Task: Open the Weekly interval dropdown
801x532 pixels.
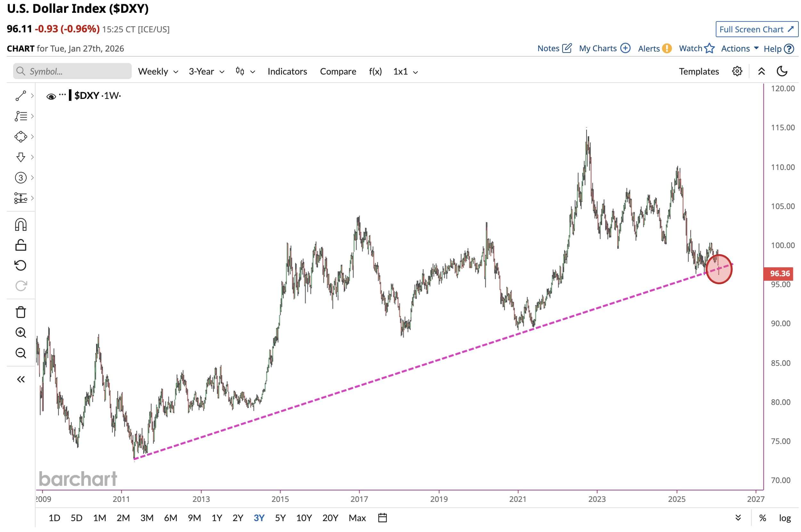Action: click(157, 71)
